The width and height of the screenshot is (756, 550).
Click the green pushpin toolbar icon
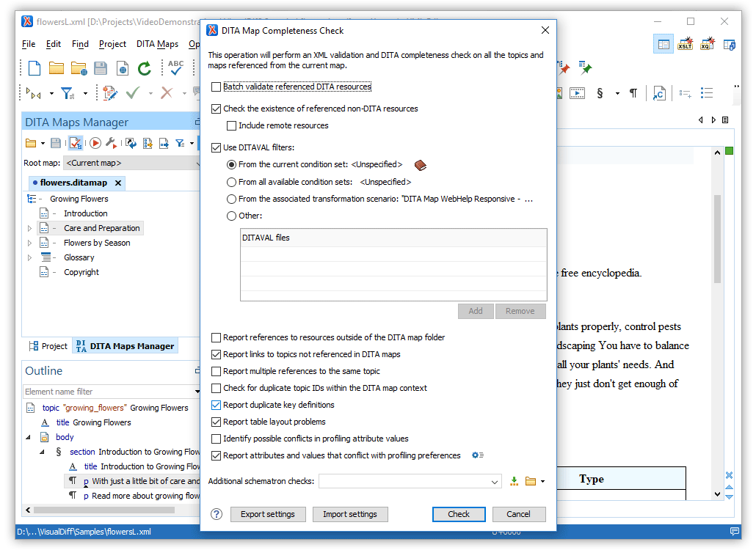tap(585, 68)
